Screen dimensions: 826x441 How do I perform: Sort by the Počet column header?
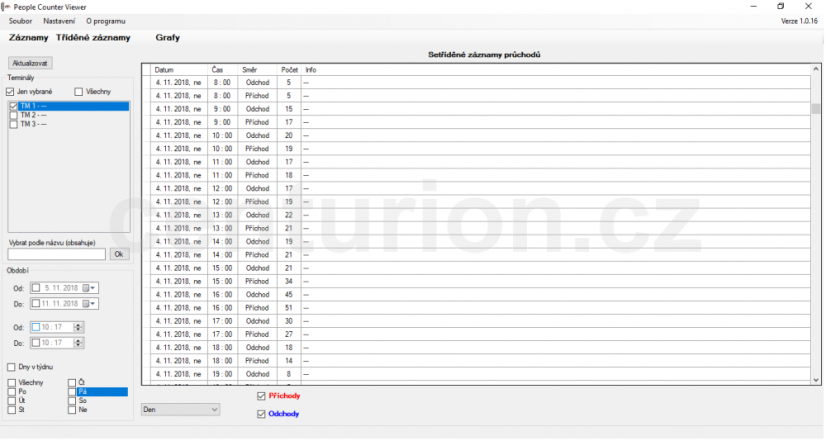coord(289,70)
